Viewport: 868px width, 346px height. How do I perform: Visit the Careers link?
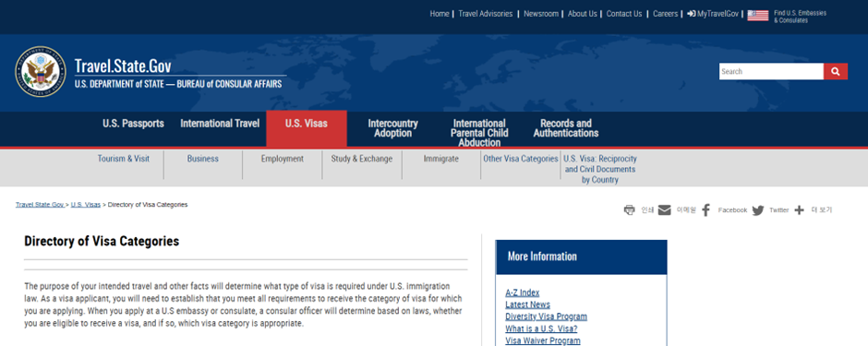[665, 14]
